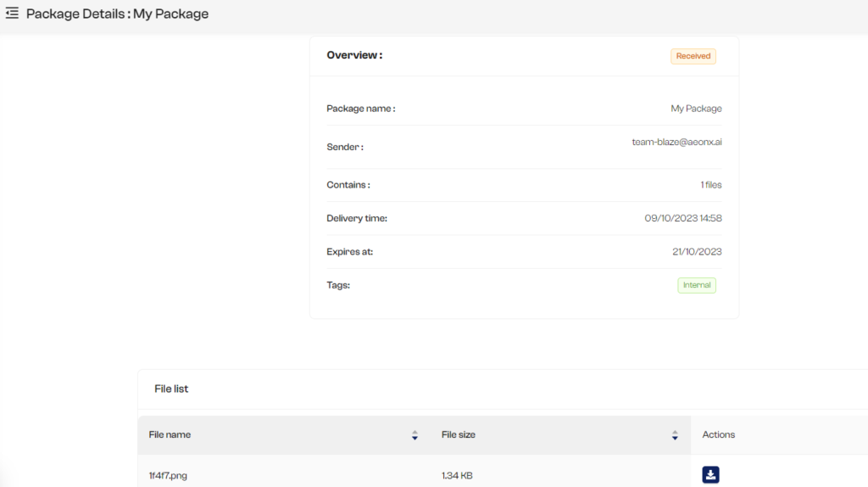Click the Received status badge
Viewport: 868px width, 487px height.
(x=693, y=56)
